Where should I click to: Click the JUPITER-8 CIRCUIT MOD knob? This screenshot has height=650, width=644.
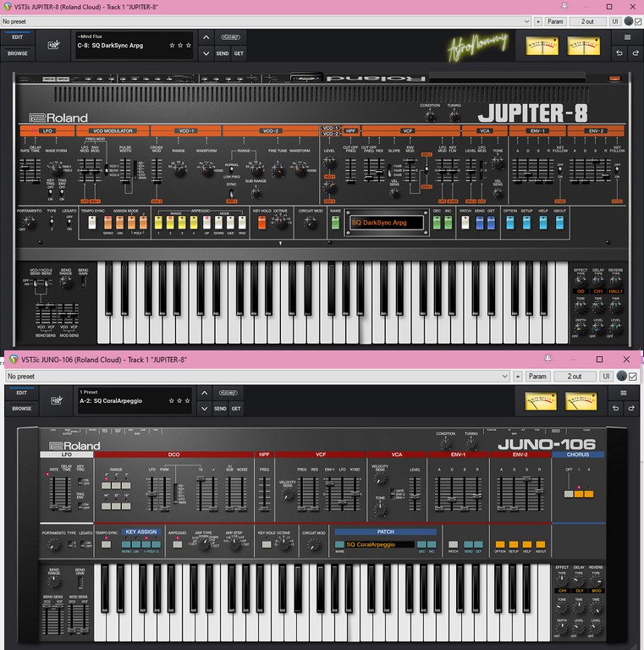310,223
